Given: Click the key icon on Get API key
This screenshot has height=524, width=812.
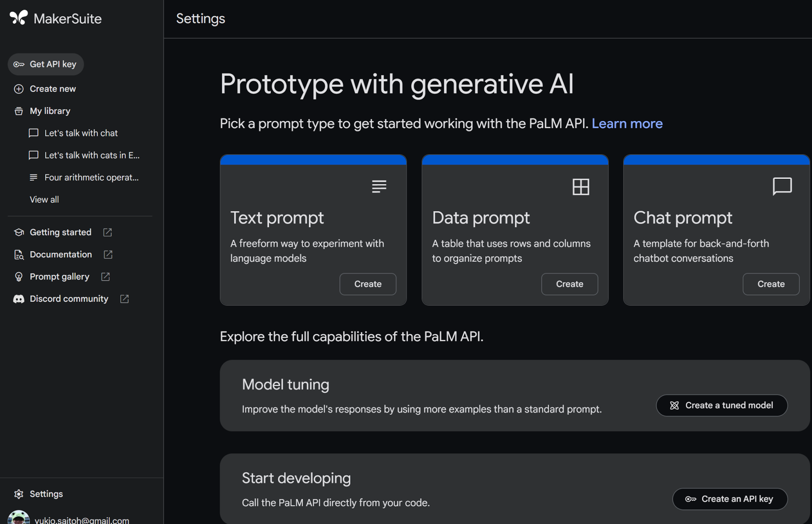Looking at the screenshot, I should pos(19,64).
